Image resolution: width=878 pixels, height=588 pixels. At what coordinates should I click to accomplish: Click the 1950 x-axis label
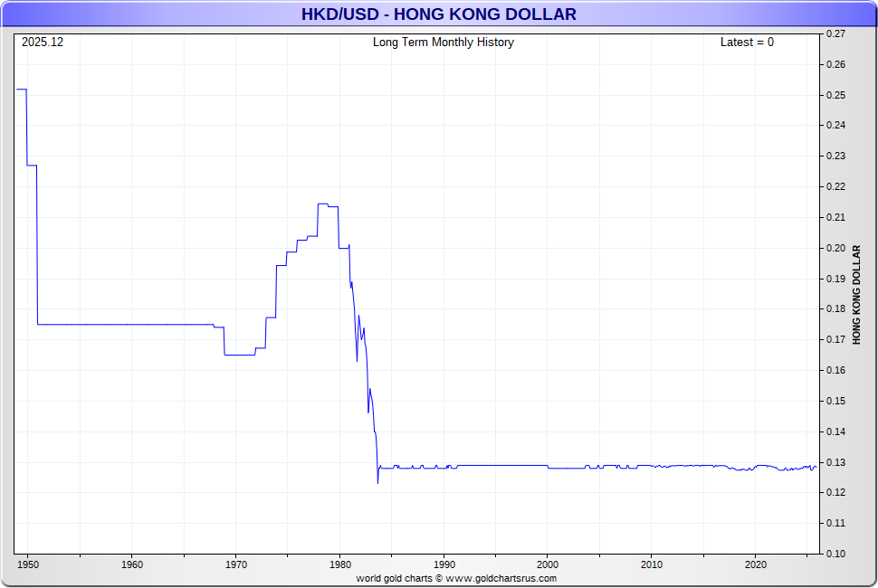tap(28, 564)
